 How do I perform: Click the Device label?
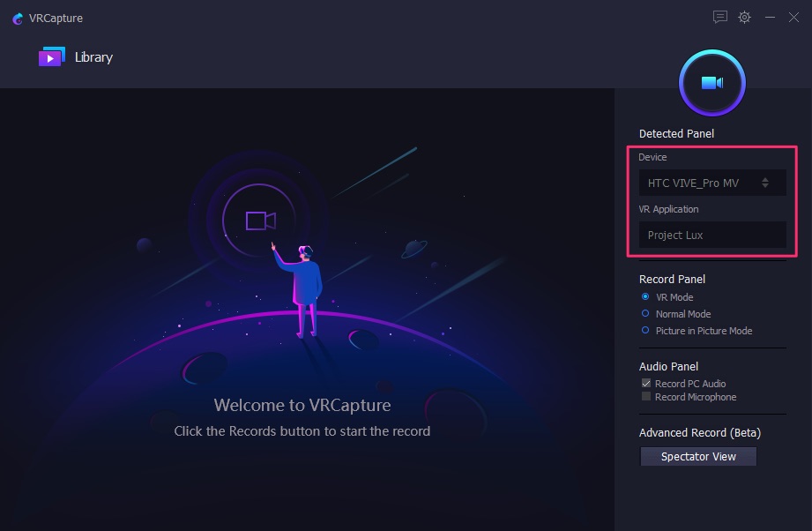(652, 157)
